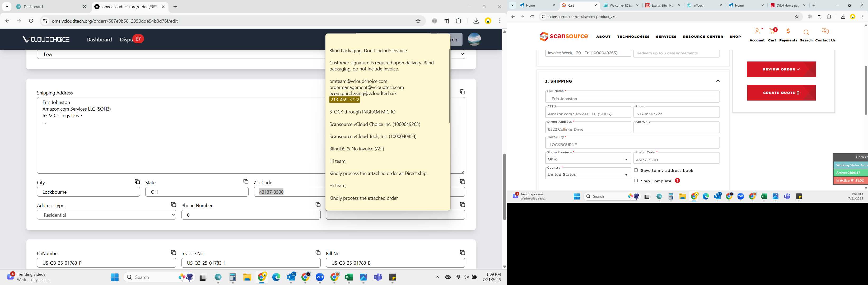Screen dimensions: 868x285
Task: Copy the State field value icon
Action: 246,182
